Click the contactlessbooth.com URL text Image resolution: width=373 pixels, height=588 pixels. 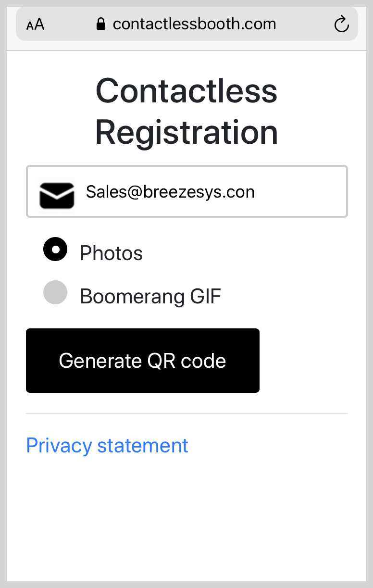tap(195, 24)
